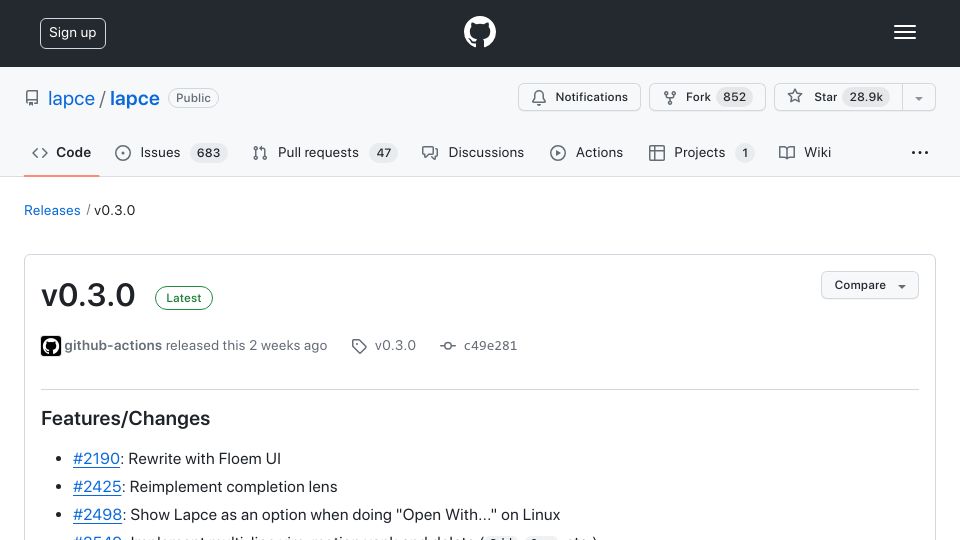Viewport: 960px width, 540px height.
Task: Click the v0.3.0 breadcrumb text
Action: click(x=114, y=210)
